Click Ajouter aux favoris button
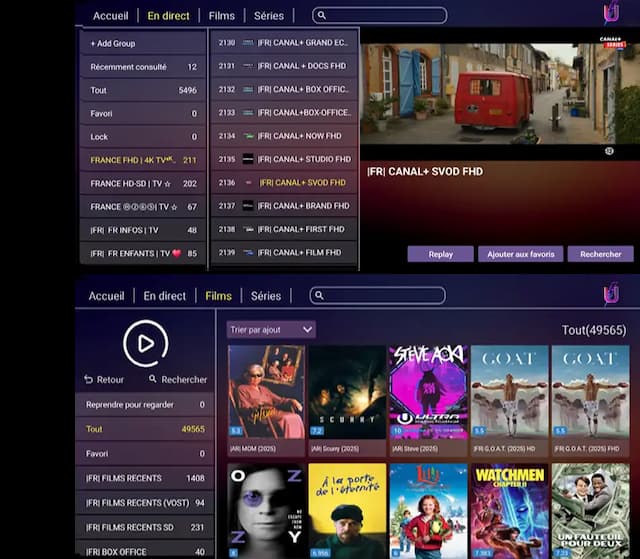This screenshot has height=559, width=640. click(520, 254)
